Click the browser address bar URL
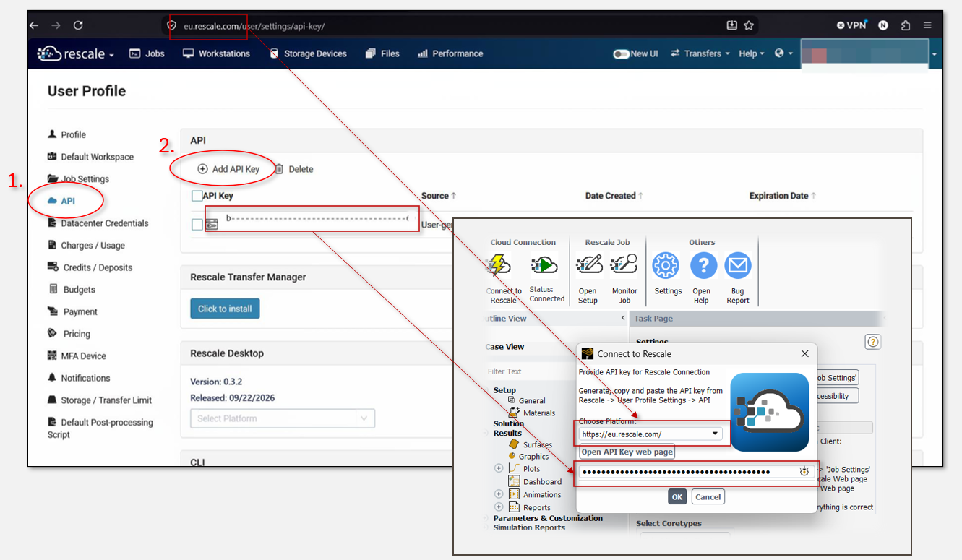962x560 pixels. point(254,26)
